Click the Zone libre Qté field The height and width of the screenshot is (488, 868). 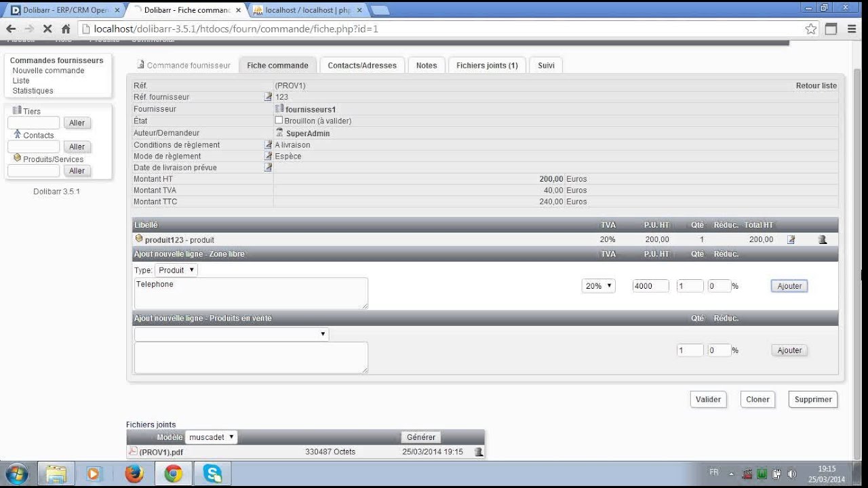[x=690, y=286]
